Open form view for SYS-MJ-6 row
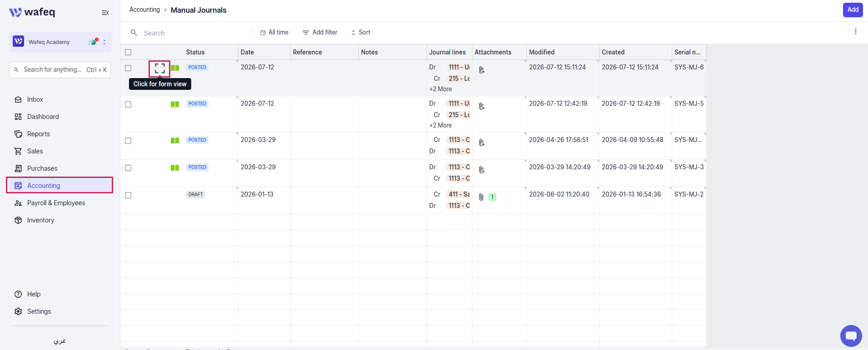868x350 pixels. pyautogui.click(x=159, y=69)
